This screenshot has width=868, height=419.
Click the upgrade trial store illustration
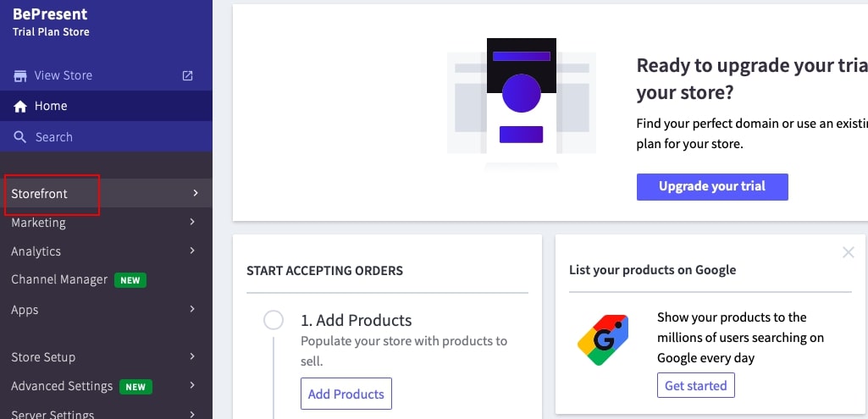pos(521,103)
